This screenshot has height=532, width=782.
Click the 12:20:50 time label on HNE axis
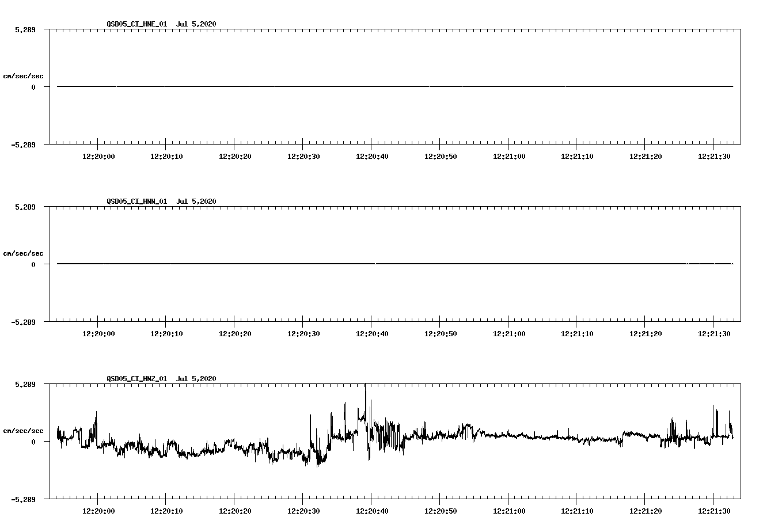[441, 156]
